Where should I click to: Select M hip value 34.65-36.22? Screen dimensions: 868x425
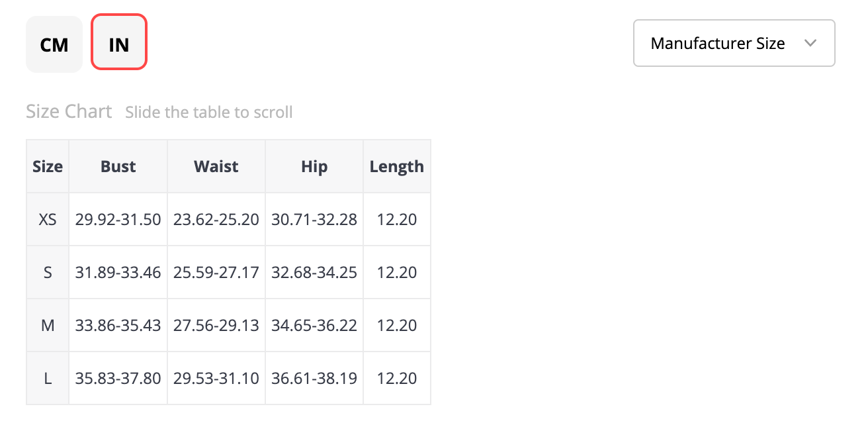pos(314,325)
